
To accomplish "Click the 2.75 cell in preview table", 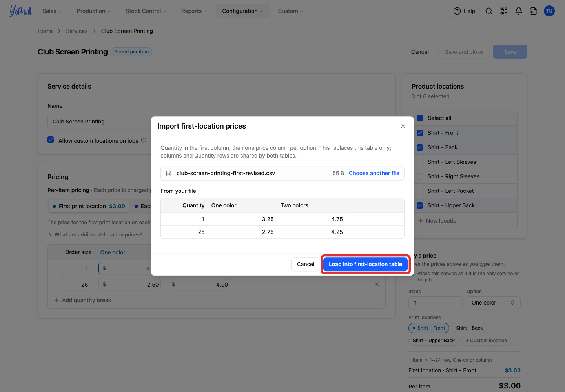I will (x=242, y=232).
